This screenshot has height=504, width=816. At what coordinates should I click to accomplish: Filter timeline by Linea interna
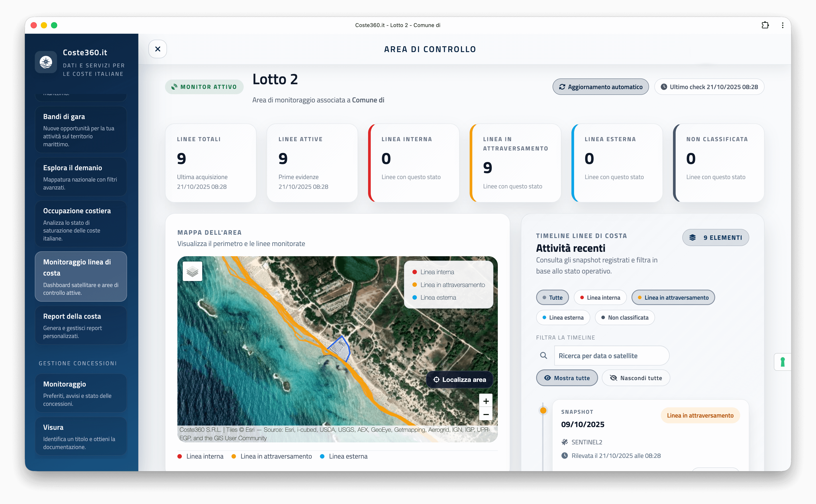click(x=600, y=298)
